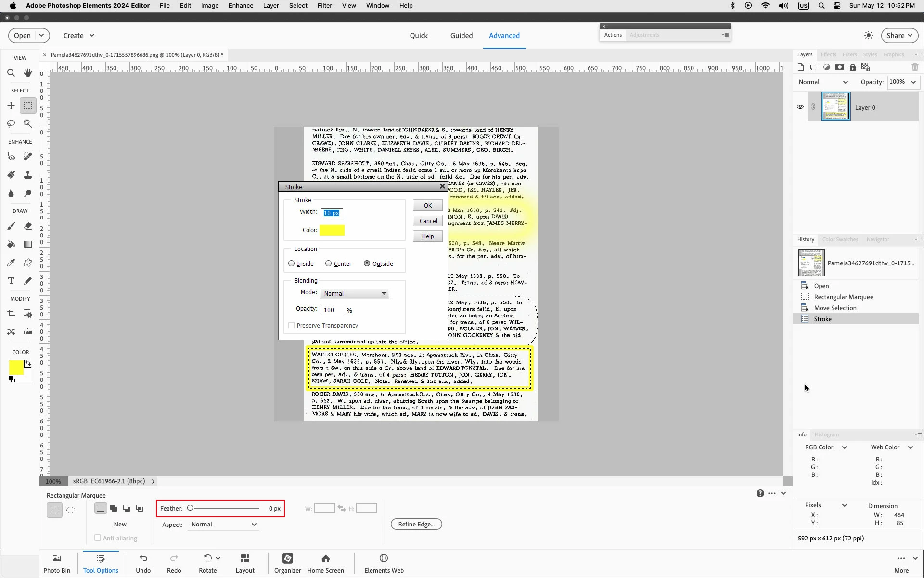The height and width of the screenshot is (578, 924).
Task: Open the Enhance menu
Action: pos(241,6)
